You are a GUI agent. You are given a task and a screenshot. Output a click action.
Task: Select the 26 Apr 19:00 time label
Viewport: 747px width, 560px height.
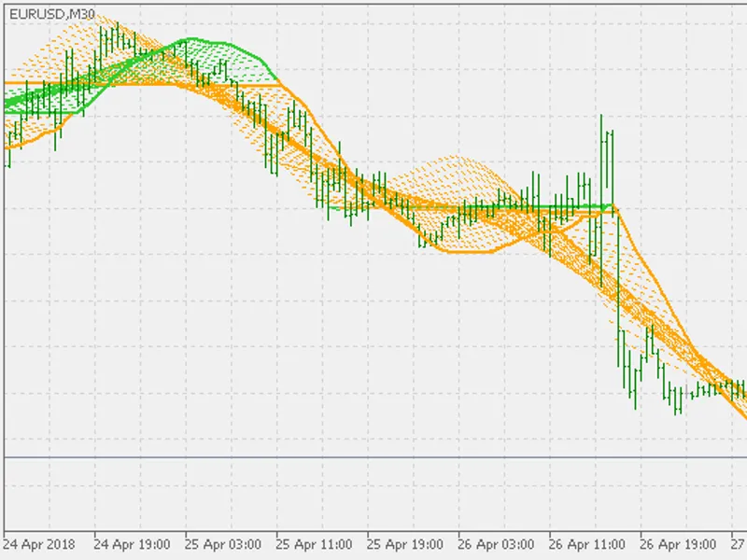pos(678,544)
